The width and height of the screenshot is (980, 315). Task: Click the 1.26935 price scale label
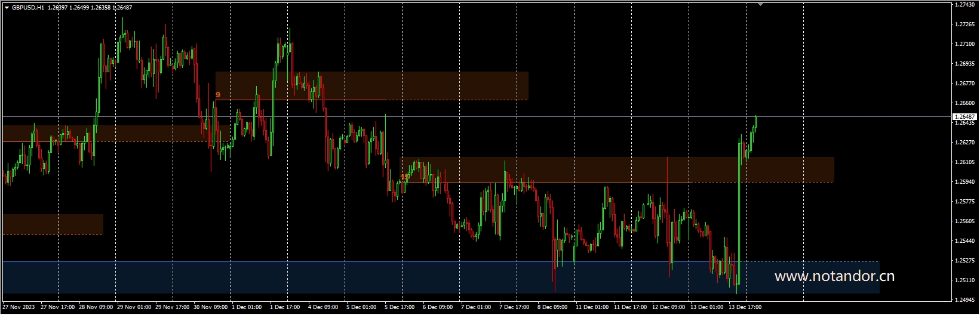click(x=965, y=64)
